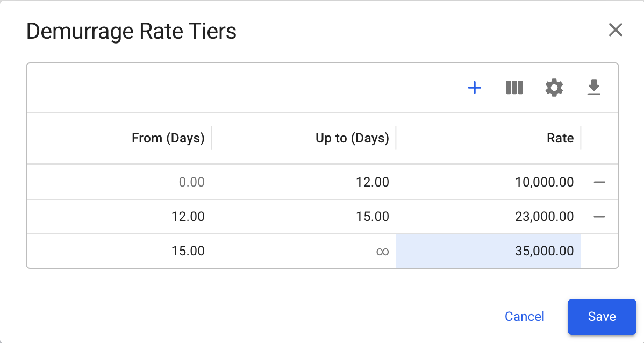Click the Cancel link

click(525, 317)
